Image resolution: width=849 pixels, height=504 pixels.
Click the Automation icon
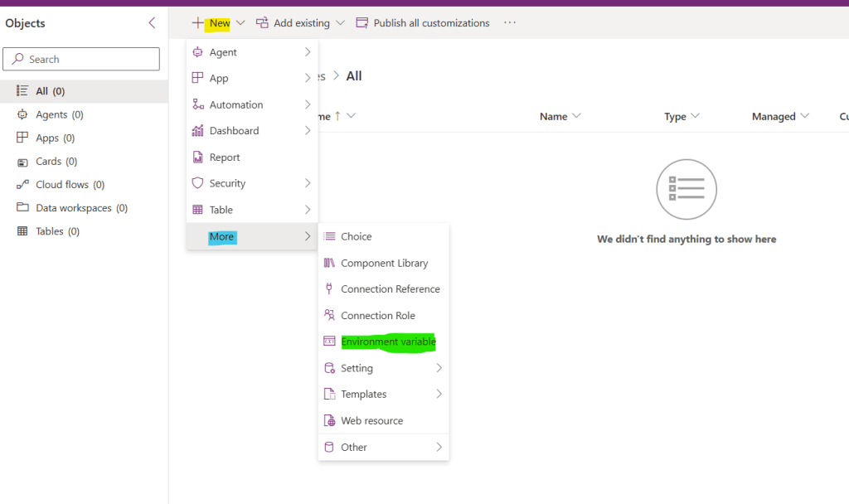click(x=199, y=104)
